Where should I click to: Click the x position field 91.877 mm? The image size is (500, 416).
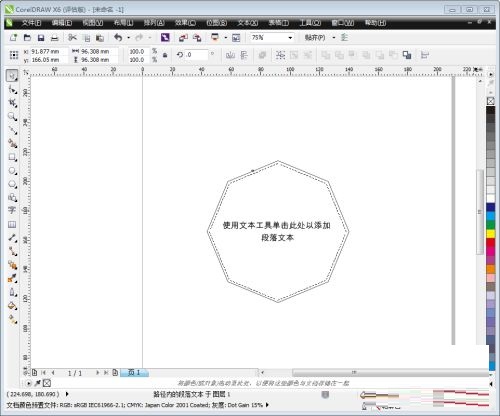click(49, 51)
